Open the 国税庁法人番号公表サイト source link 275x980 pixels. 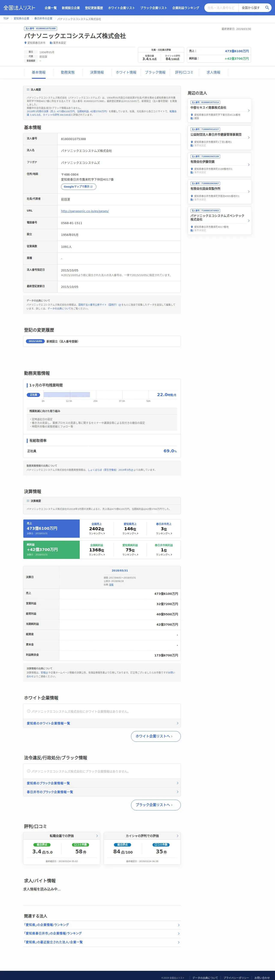click(99, 305)
